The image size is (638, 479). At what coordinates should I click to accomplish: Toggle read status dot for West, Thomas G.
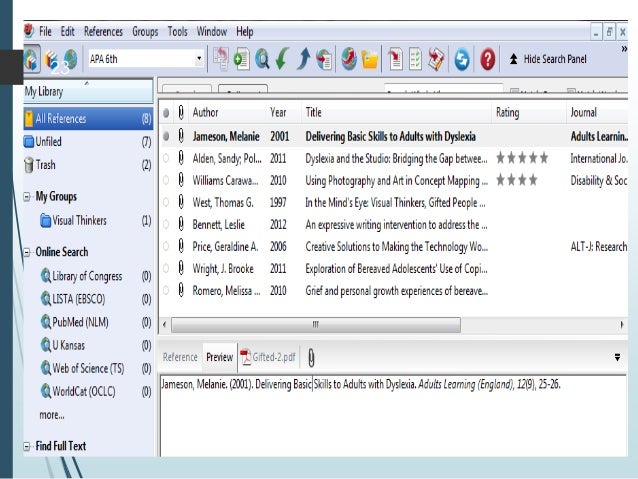coord(165,203)
